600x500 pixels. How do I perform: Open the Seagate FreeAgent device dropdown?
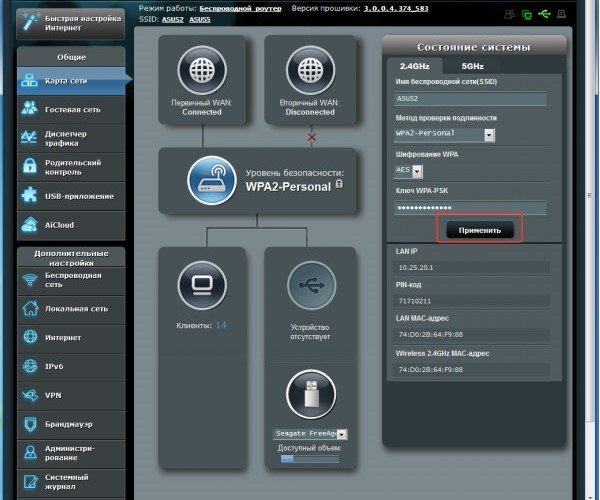tap(342, 434)
